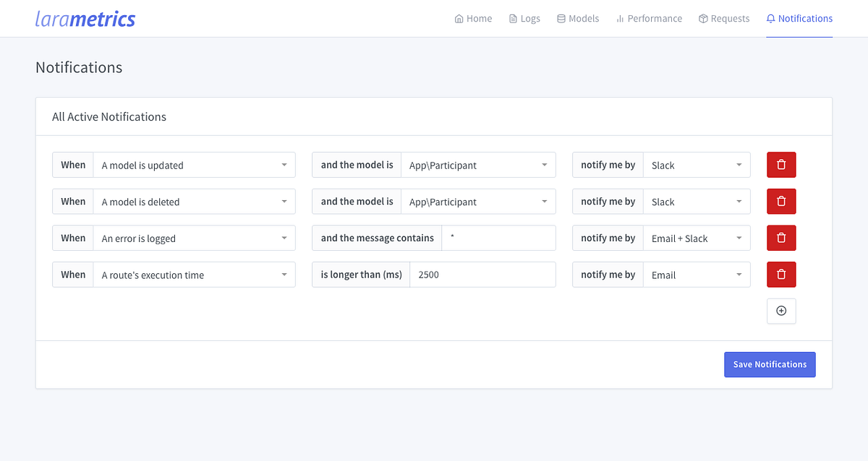The image size is (868, 461).
Task: Open the App\Participant model dropdown for updates
Action: tap(478, 165)
